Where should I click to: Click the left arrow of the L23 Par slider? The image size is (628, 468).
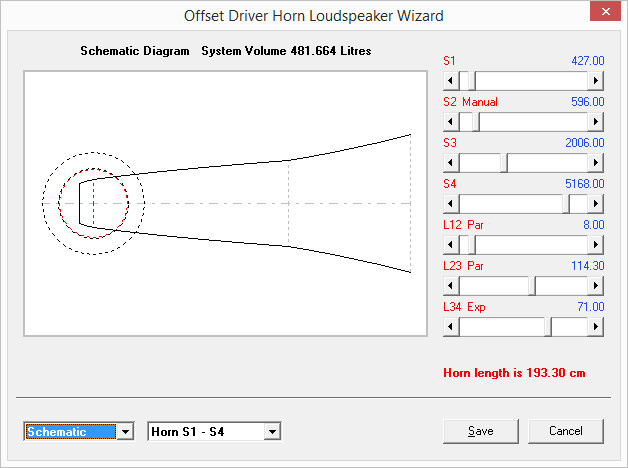(x=451, y=285)
